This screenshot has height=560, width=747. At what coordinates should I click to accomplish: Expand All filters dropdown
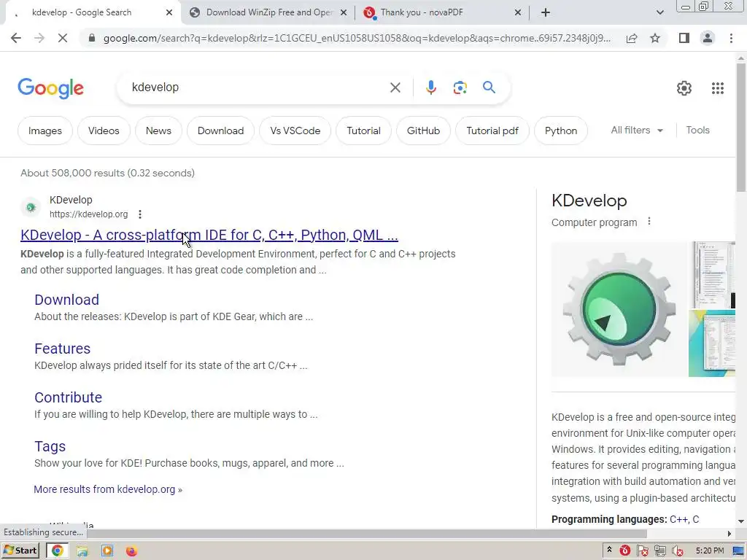click(637, 130)
